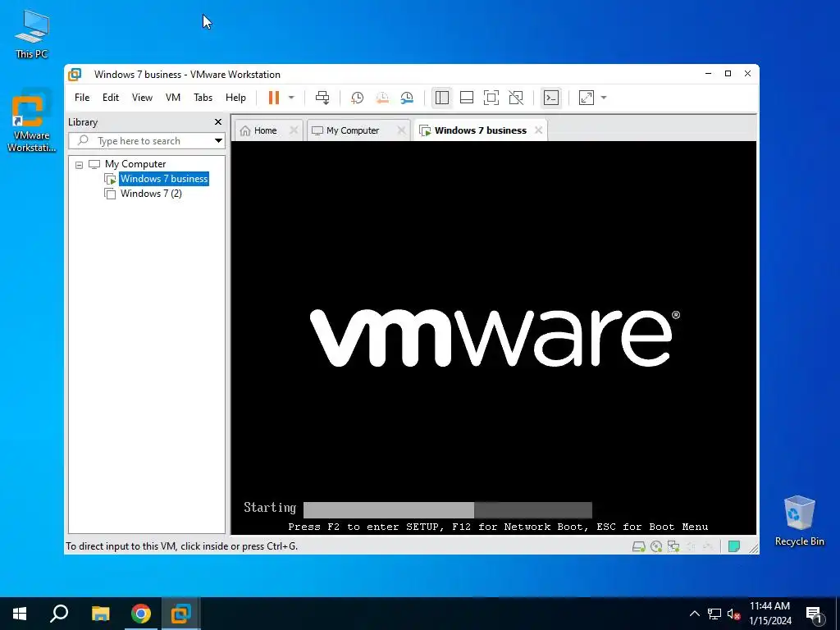Screen dimensions: 840x630
Task: Open File Explorer from the taskbar
Action: click(x=100, y=614)
